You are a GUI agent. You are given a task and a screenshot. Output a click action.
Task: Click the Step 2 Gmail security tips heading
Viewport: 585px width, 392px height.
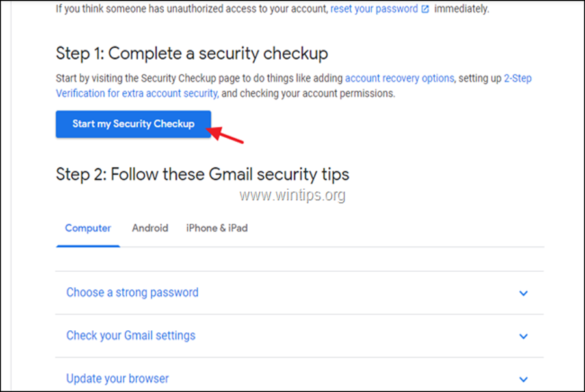tap(202, 174)
